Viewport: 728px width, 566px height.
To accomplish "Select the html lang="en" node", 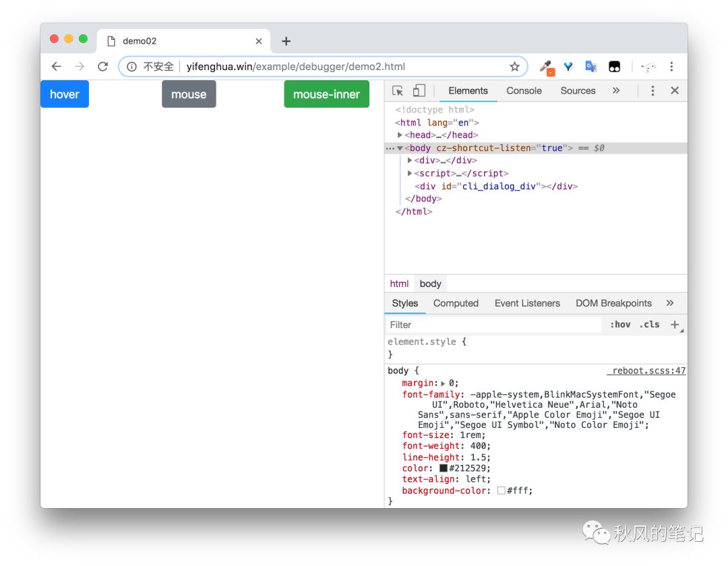I will point(437,123).
